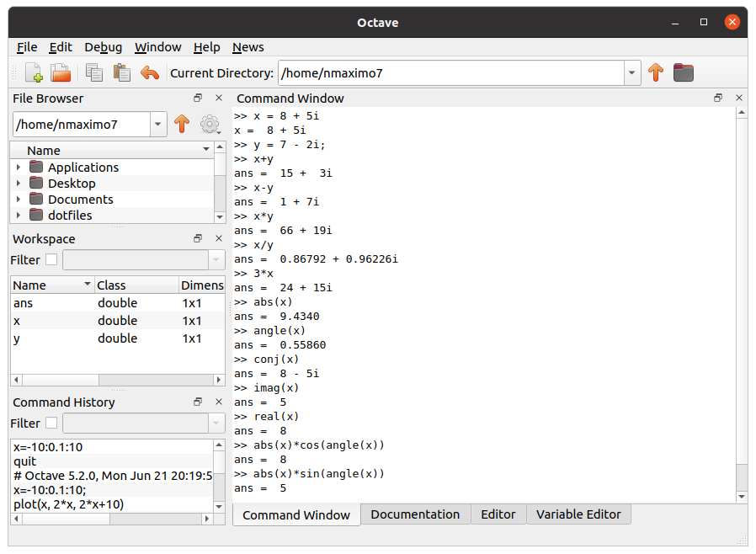The width and height of the screenshot is (756, 554).
Task: Go to parent directory via orange up arrow
Action: point(656,73)
